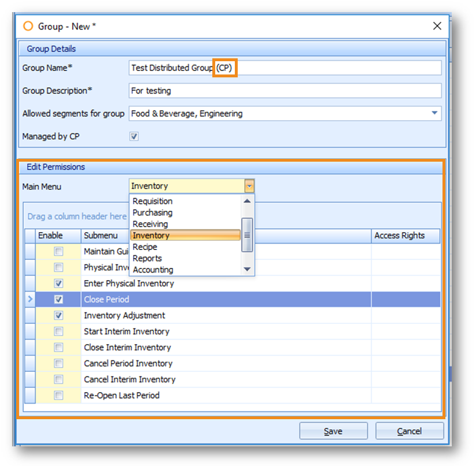Uncheck Enter Physical Inventory permission

58,284
